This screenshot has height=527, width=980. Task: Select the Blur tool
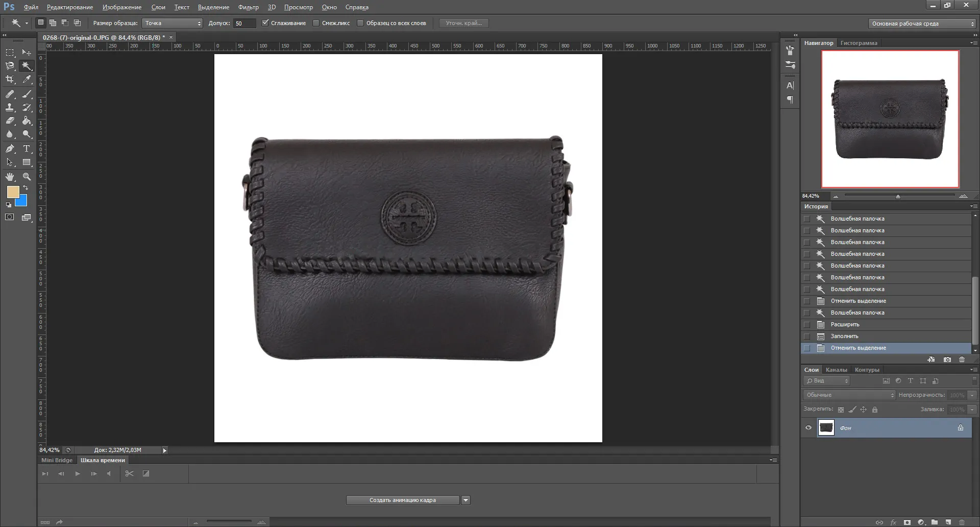10,134
